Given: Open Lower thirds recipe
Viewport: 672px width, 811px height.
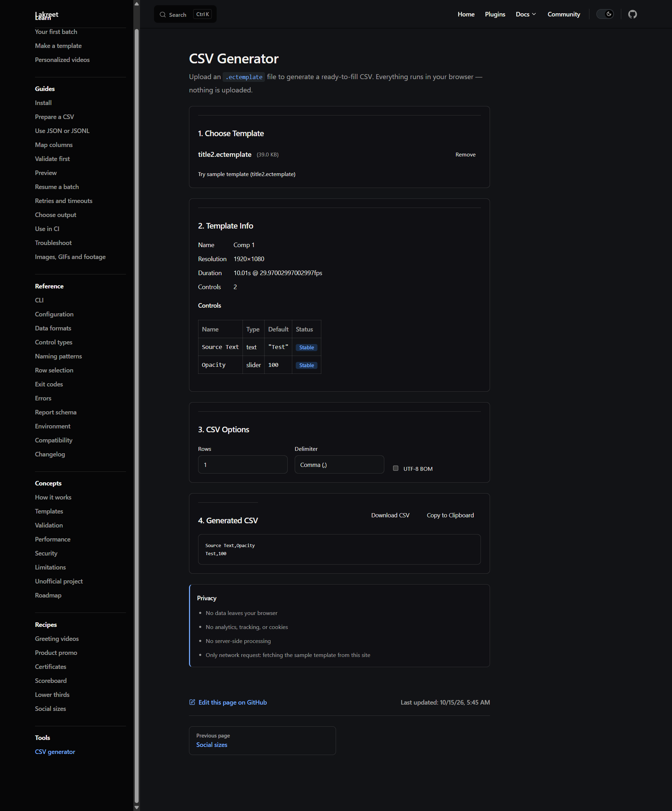Looking at the screenshot, I should point(52,694).
